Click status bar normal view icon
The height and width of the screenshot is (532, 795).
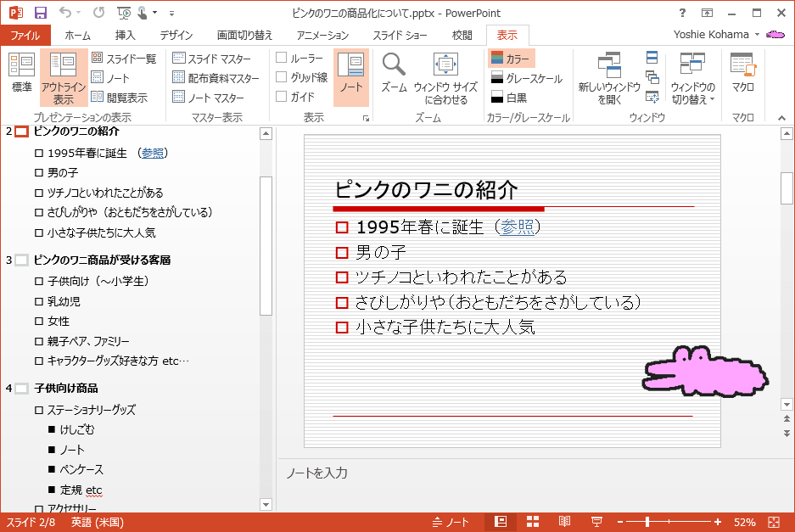[x=501, y=522]
